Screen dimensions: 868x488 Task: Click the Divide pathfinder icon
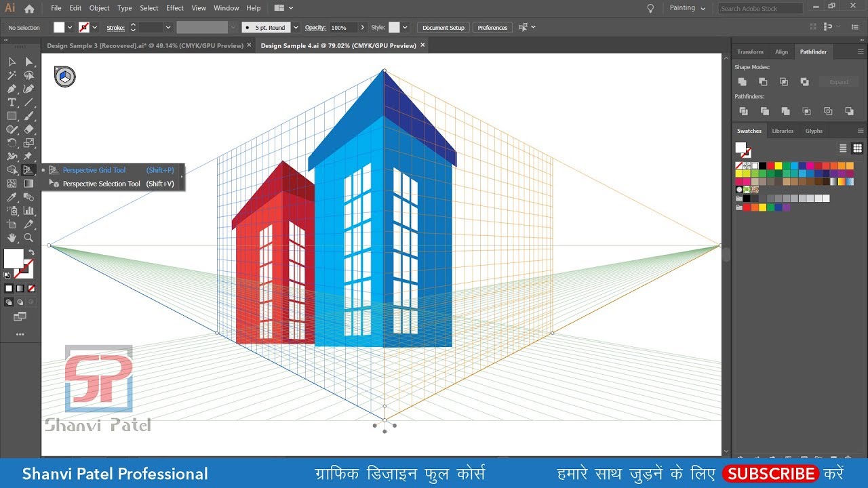743,111
